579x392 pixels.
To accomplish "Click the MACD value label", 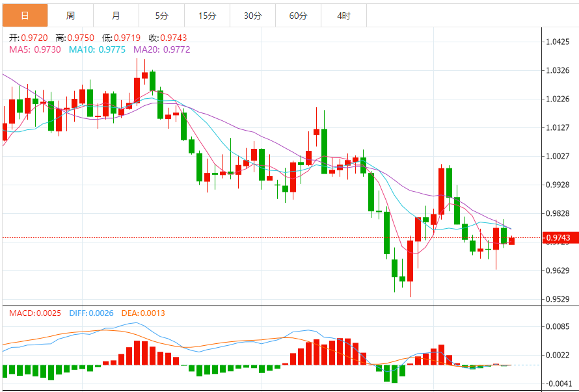I will (x=35, y=313).
